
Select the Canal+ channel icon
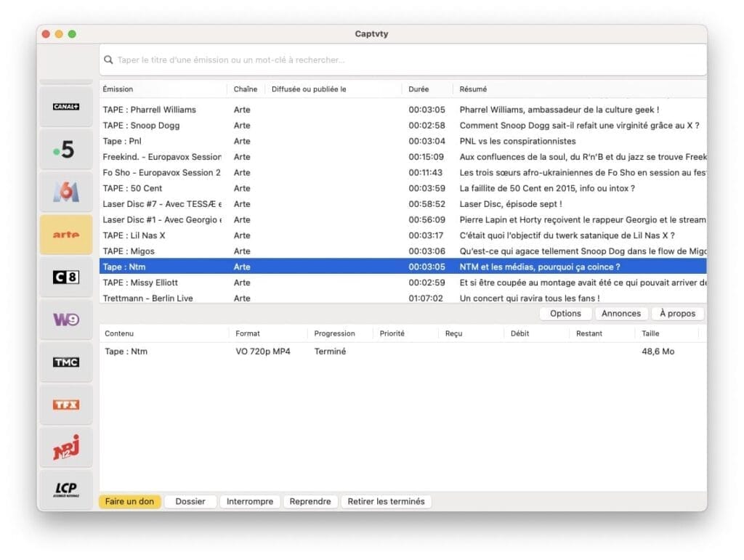(66, 107)
